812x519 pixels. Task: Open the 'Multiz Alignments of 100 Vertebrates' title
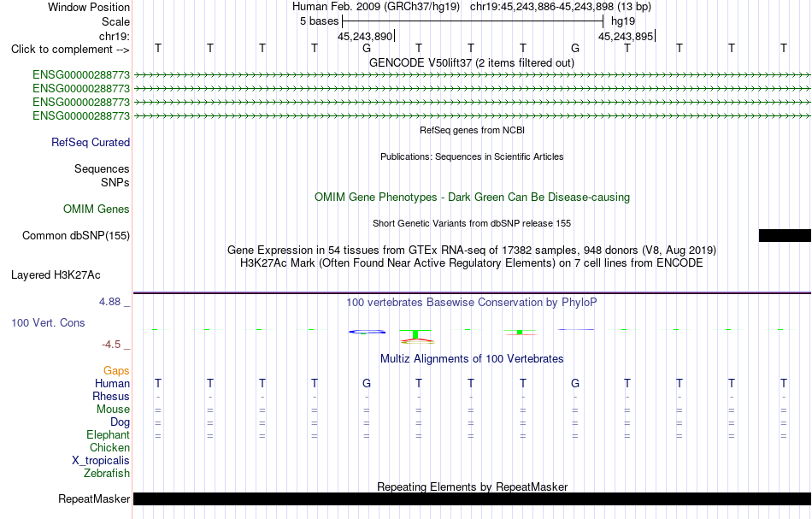click(472, 358)
